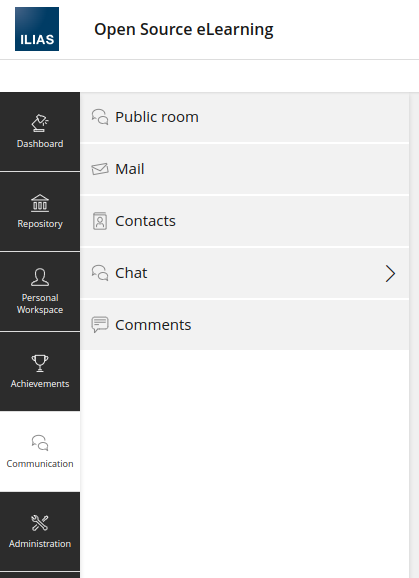
Task: Open the Comments entry
Action: (245, 325)
